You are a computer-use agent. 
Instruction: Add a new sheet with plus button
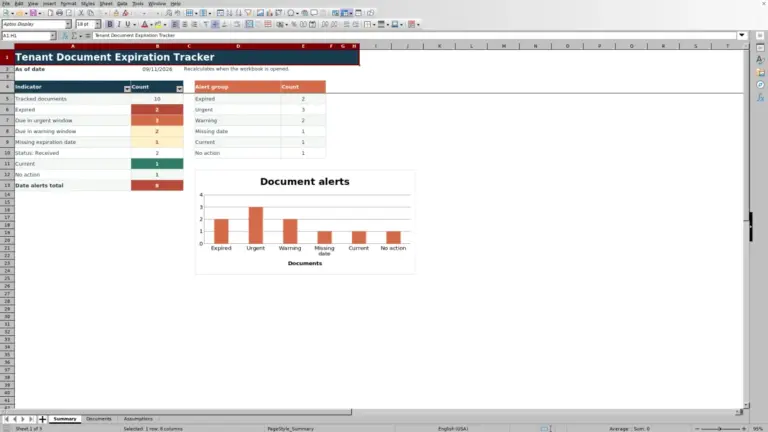tap(42, 419)
